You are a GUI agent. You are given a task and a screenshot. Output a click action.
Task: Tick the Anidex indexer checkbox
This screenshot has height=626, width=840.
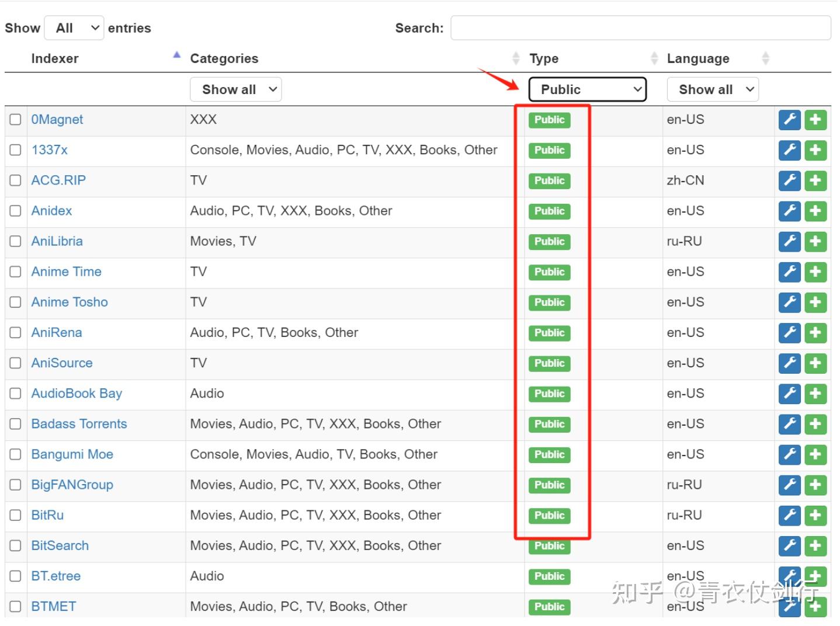(x=15, y=211)
